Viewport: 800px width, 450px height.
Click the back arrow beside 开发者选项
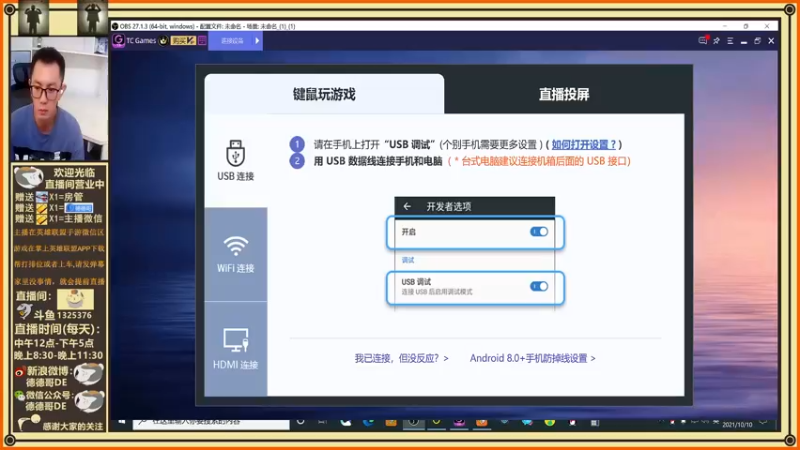tap(407, 206)
